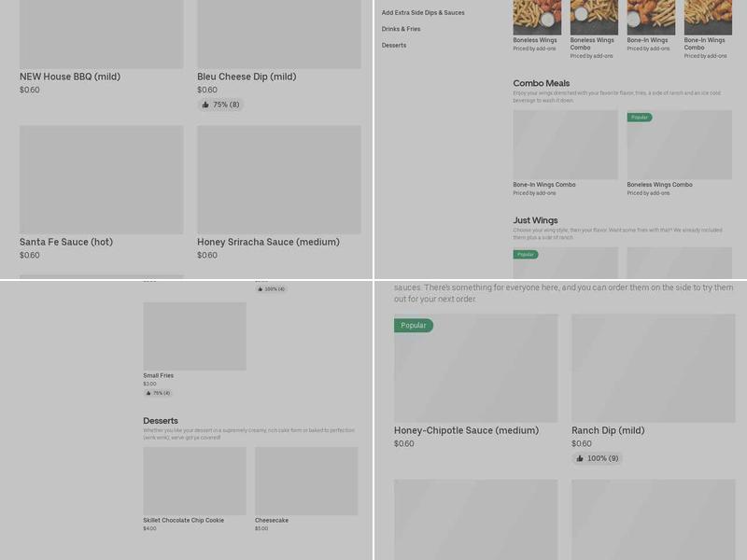Click the 100% (4) thumbs-up rating icon
747x560 pixels.
coord(260,289)
